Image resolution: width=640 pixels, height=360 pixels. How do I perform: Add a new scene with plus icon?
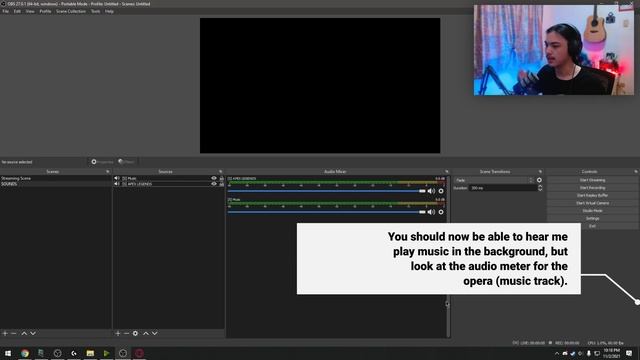tap(5, 333)
